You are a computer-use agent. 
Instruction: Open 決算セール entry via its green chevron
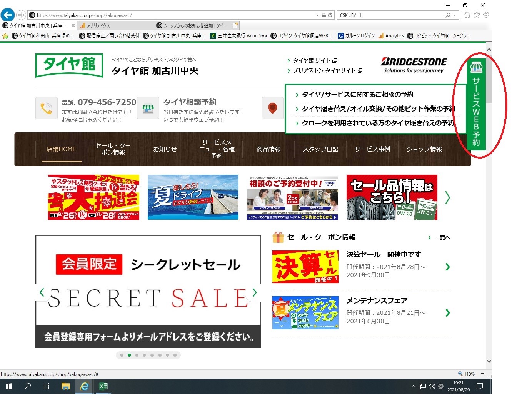(x=447, y=267)
